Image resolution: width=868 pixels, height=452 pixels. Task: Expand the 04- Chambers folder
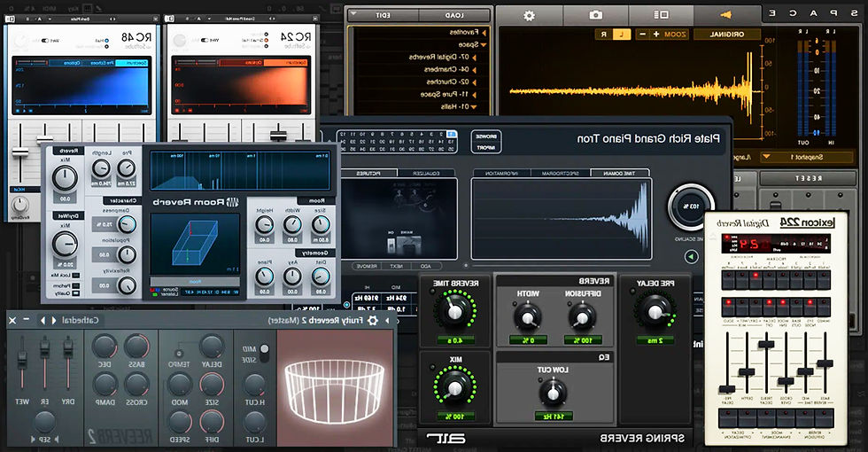point(474,70)
